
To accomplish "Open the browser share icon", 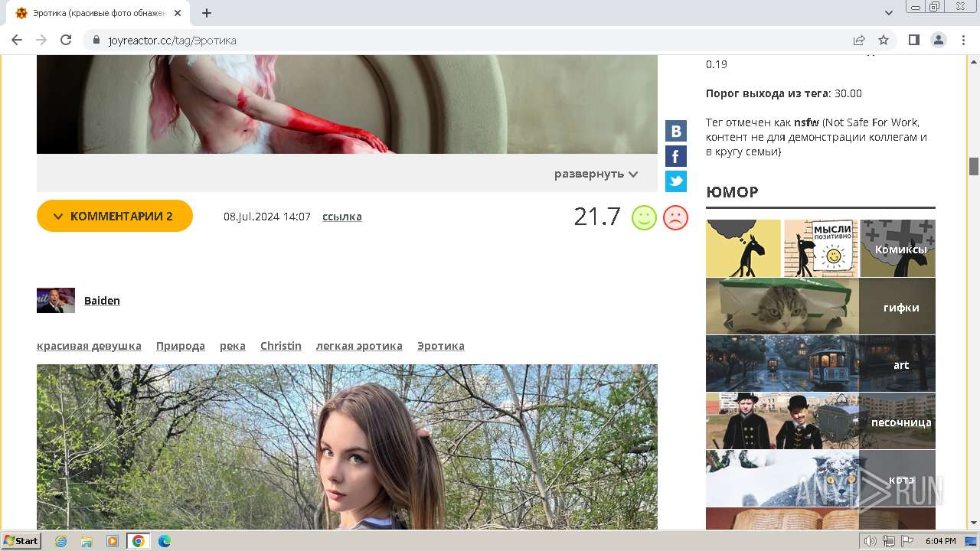I will [x=859, y=40].
